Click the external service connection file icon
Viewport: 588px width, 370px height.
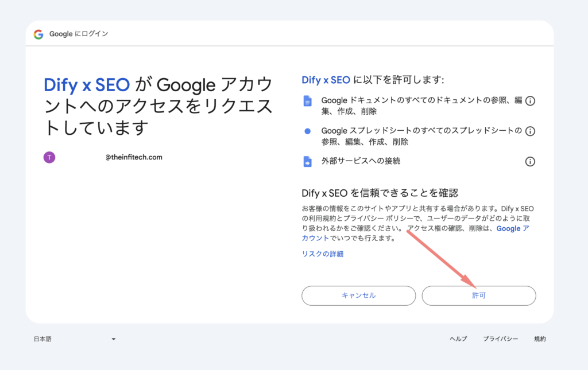pos(308,161)
